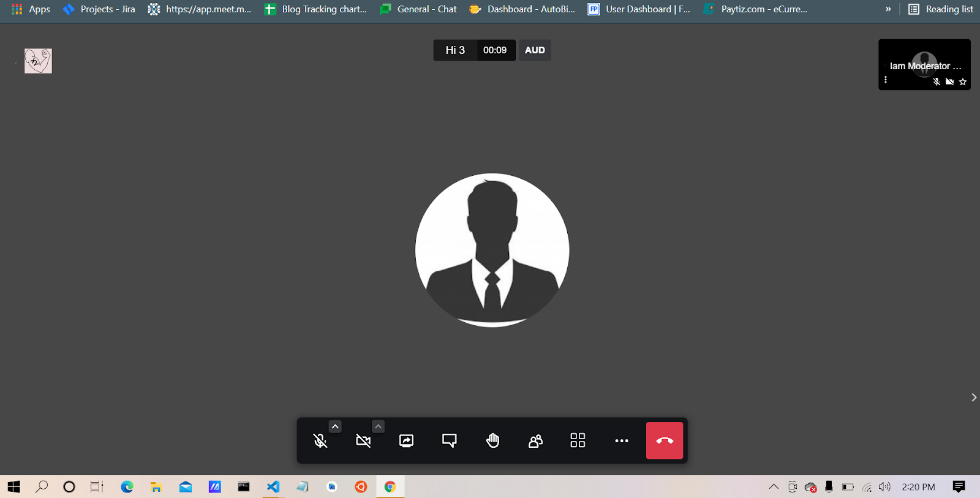This screenshot has width=980, height=498.
Task: Unmute the microphone in the toolbar
Action: (320, 440)
